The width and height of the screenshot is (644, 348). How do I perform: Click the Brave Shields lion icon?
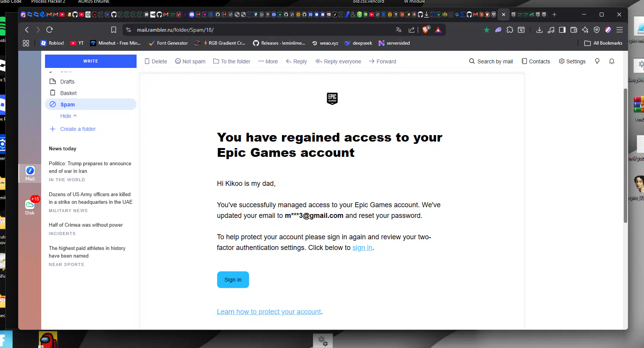point(425,30)
